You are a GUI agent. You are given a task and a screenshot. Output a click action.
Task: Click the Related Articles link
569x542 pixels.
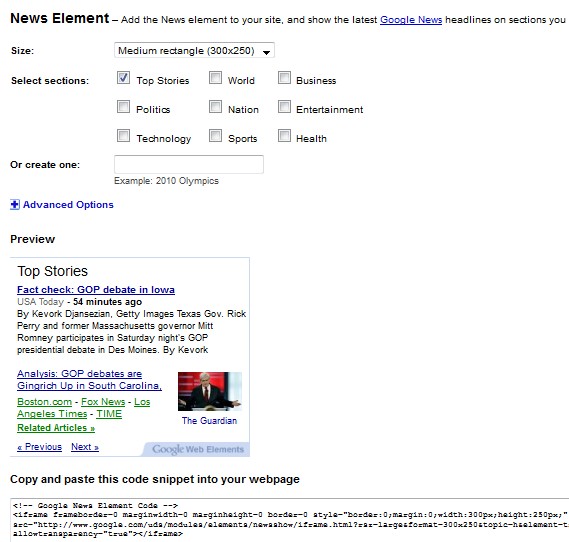coord(56,428)
